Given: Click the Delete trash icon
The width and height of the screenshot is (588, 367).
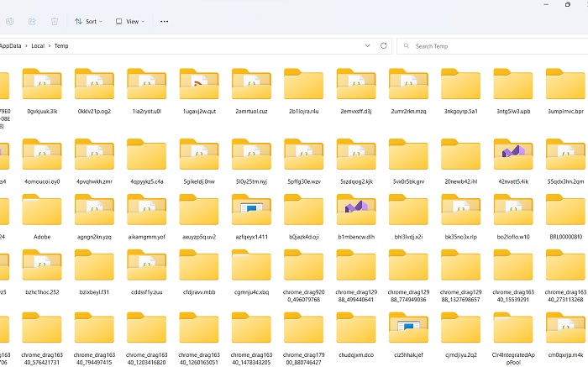Looking at the screenshot, I should [55, 21].
